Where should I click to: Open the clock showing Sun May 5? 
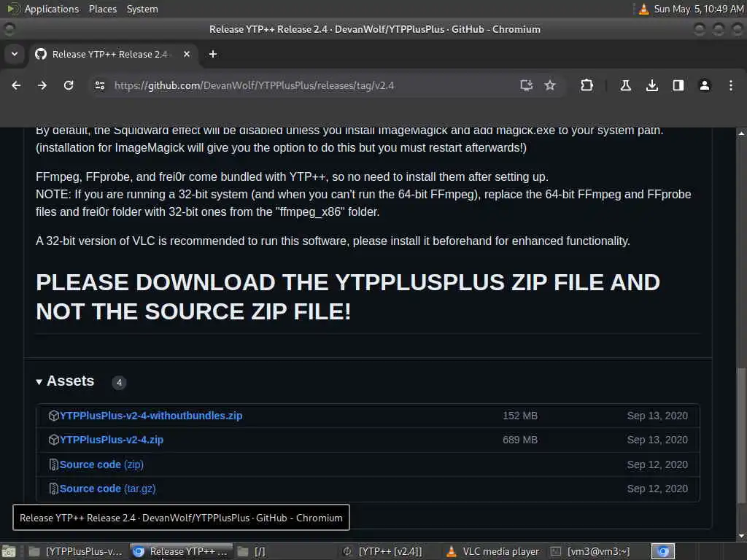click(x=698, y=9)
